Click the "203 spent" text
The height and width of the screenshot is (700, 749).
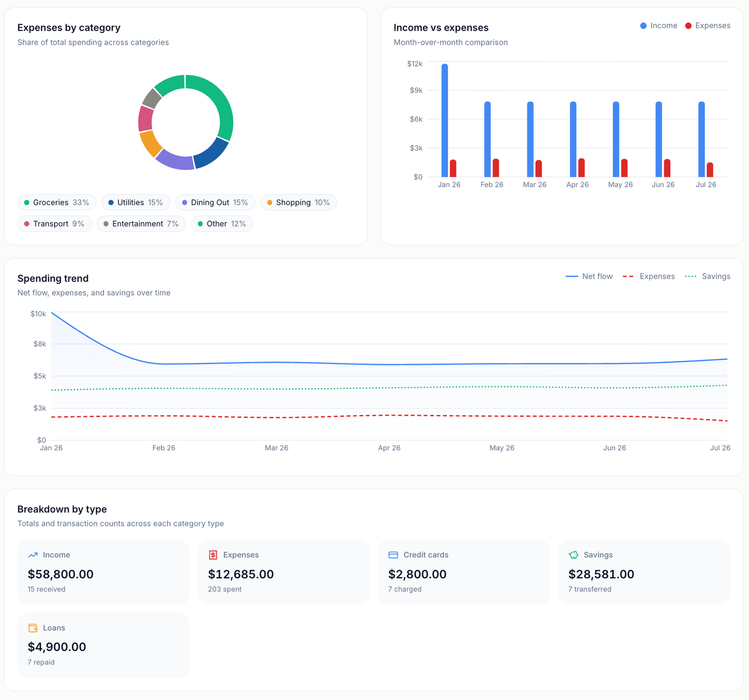coord(225,589)
